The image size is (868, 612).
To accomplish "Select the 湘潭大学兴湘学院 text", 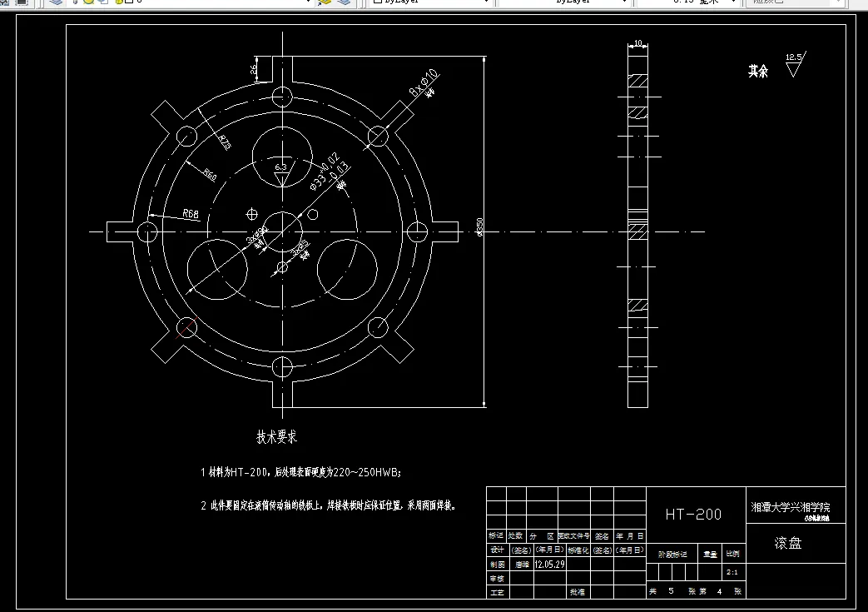I will pyautogui.click(x=791, y=507).
